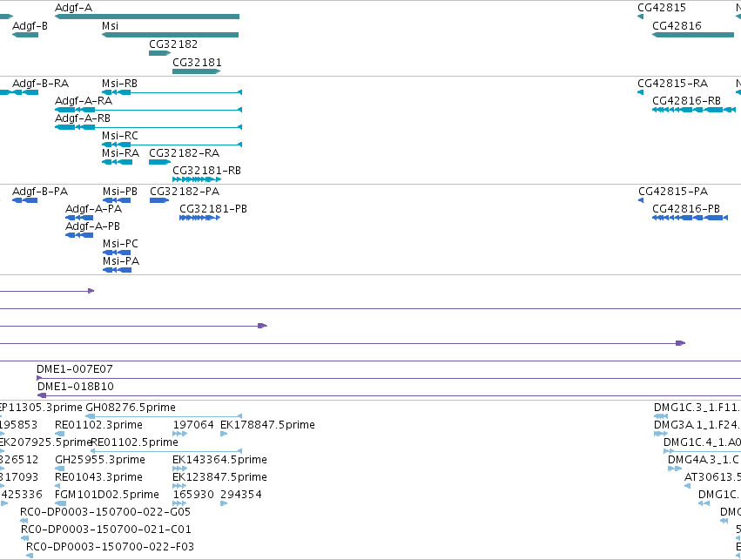Open EST GH08276.5prime
The width and height of the screenshot is (741, 560).
point(131,408)
